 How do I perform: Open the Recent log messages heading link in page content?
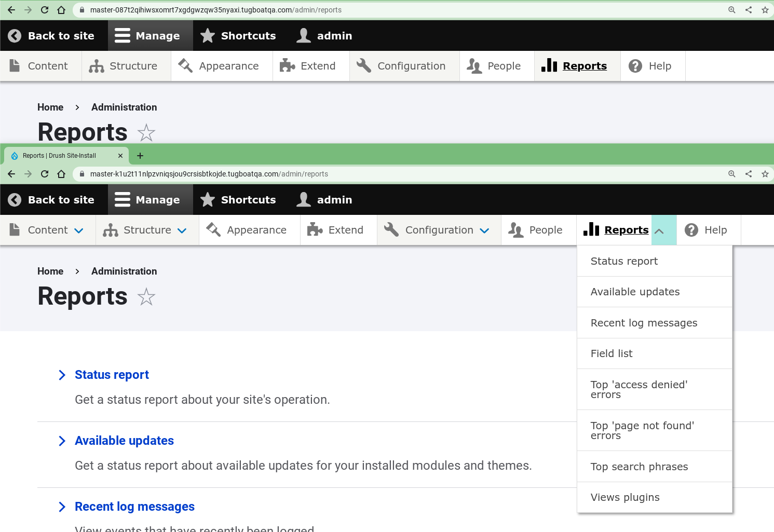(134, 507)
